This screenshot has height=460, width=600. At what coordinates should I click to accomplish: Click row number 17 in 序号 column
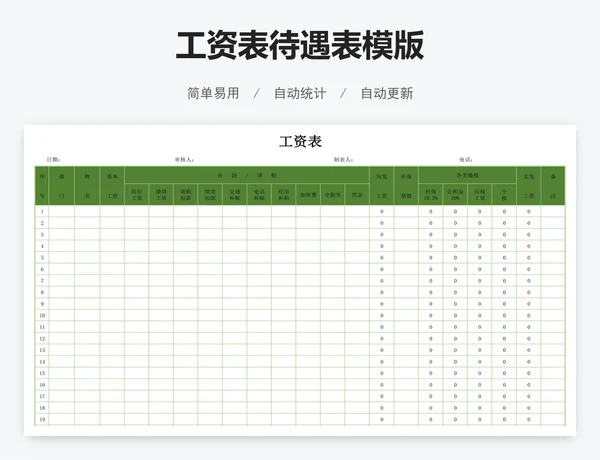click(42, 396)
